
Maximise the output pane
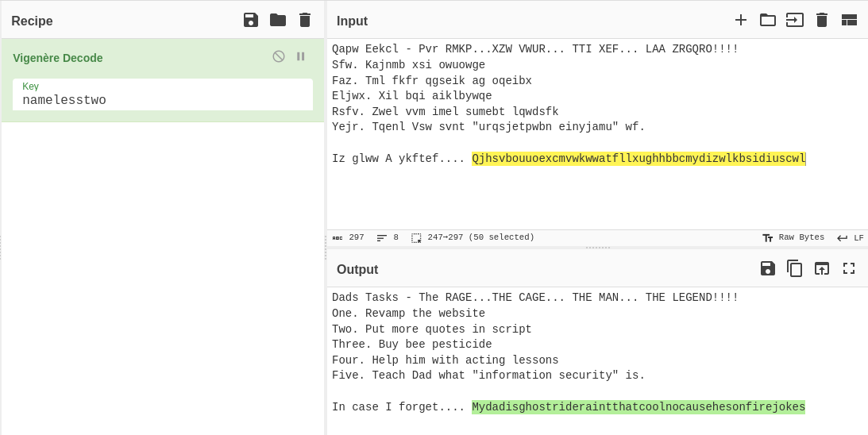(x=849, y=268)
